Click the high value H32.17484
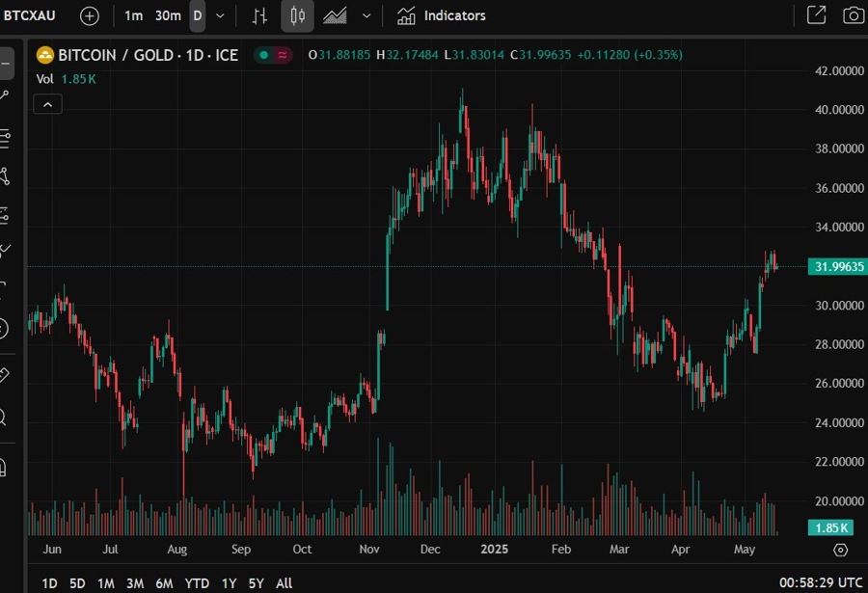This screenshot has height=593, width=868. point(407,55)
